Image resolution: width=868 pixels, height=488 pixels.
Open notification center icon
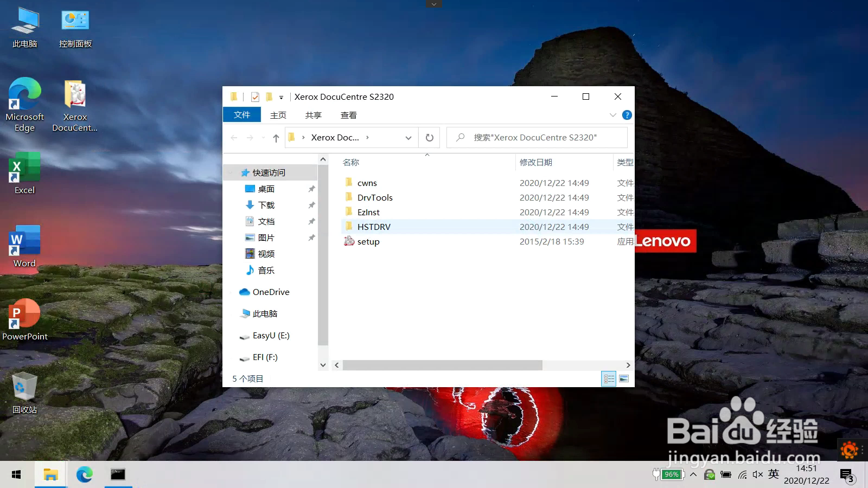point(847,477)
